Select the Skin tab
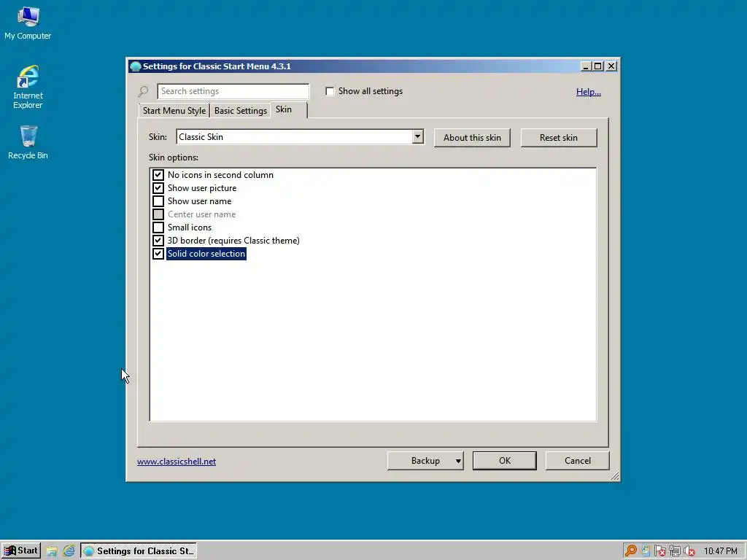Image resolution: width=747 pixels, height=560 pixels. [289, 109]
